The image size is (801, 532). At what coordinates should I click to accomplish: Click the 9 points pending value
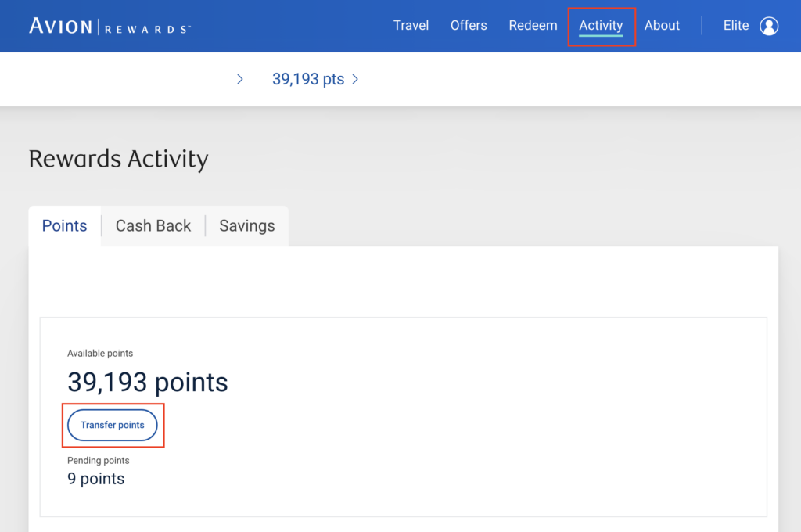pos(95,479)
